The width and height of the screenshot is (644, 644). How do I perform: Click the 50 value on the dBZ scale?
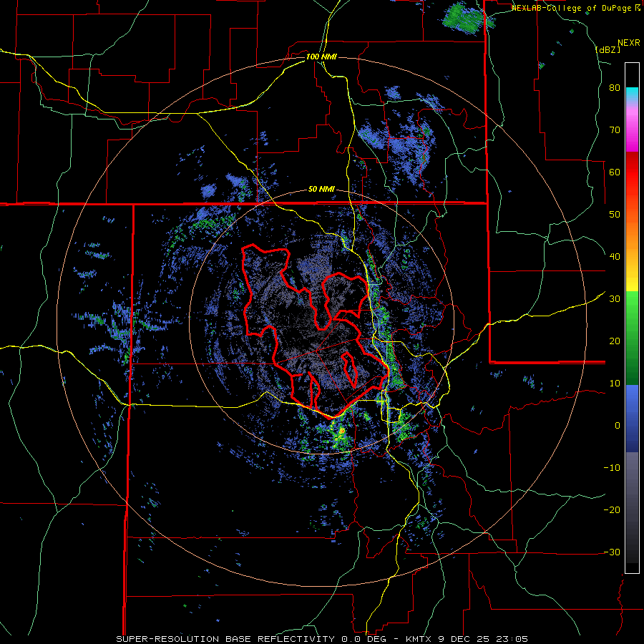tap(615, 215)
